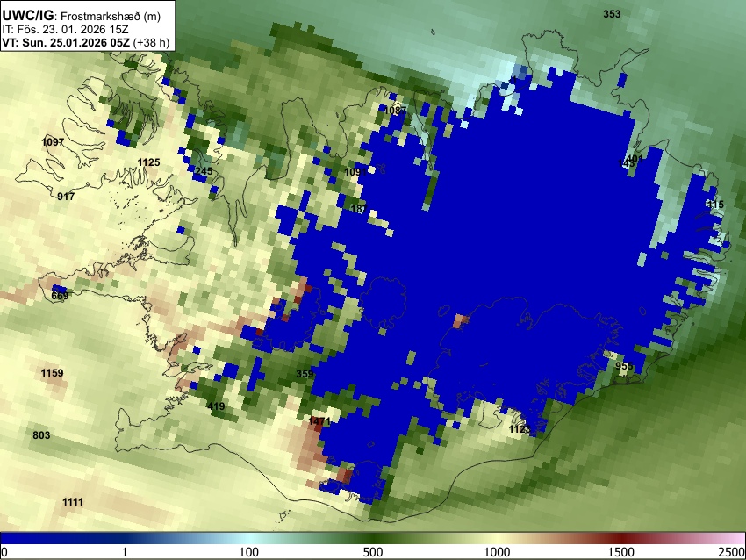Click the color scale label 100
746x560 pixels.
[x=248, y=552]
